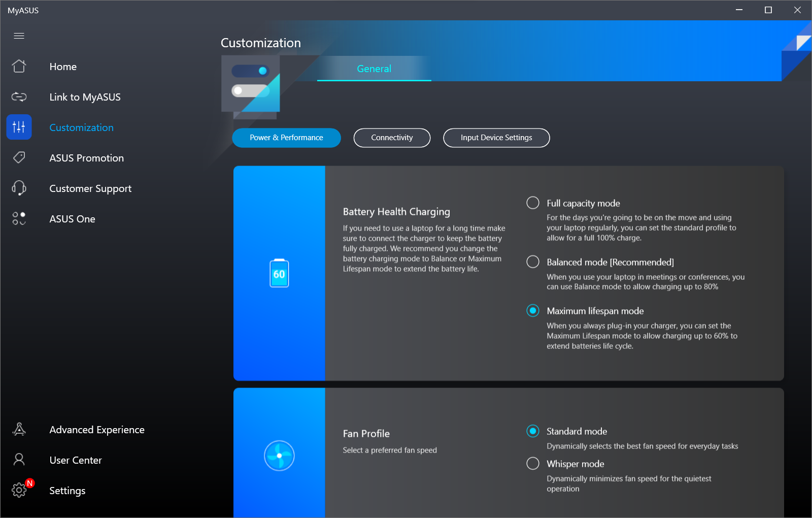The image size is (812, 518).
Task: Open Link to MyASUS page
Action: coord(85,97)
